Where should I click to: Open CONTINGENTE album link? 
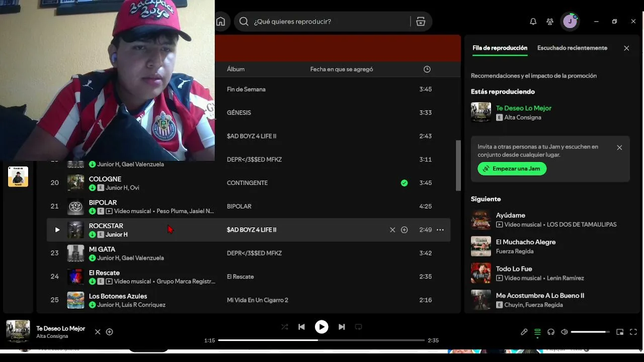tap(247, 183)
